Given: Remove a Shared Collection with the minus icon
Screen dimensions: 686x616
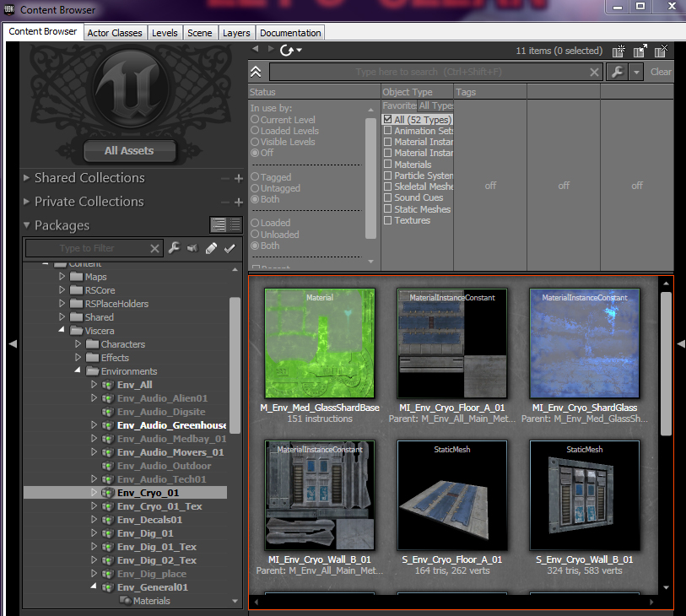Looking at the screenshot, I should pos(225,179).
